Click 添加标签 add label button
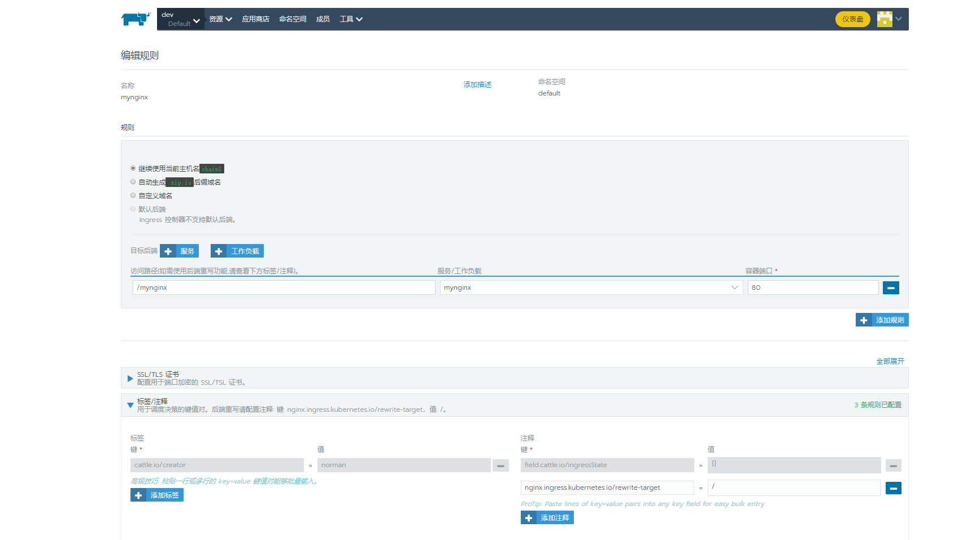Screen dimensions: 980x540 tap(157, 495)
